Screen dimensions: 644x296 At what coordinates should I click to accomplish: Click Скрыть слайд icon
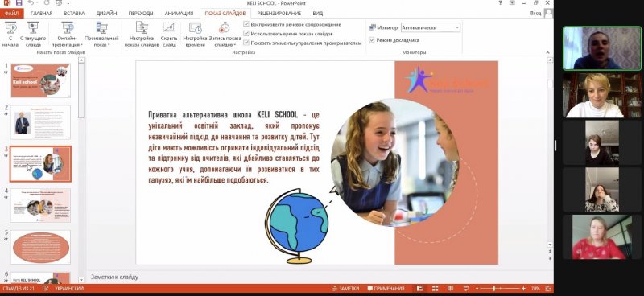click(169, 28)
